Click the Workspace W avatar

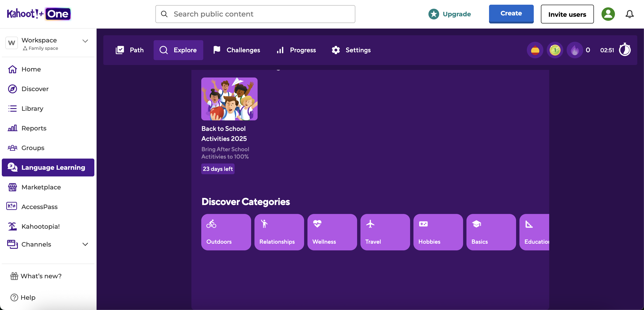tap(11, 43)
